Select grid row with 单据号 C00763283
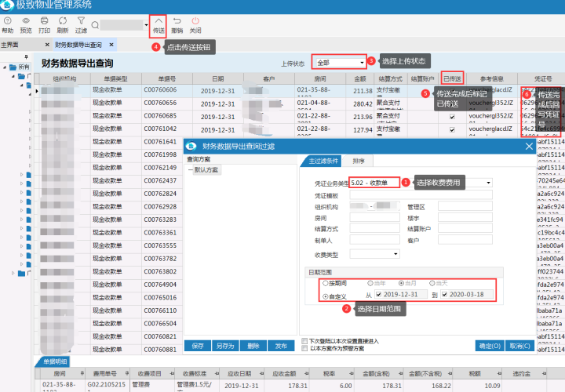Viewport: 565px width, 392px height. [160, 220]
